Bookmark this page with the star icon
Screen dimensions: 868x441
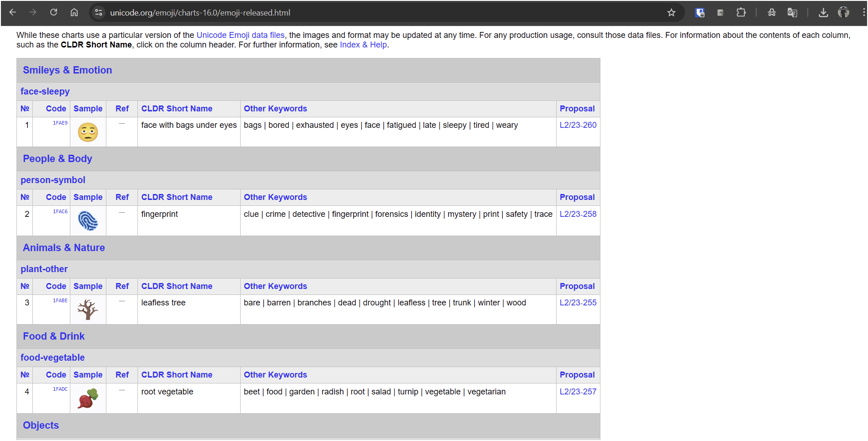[x=671, y=12]
